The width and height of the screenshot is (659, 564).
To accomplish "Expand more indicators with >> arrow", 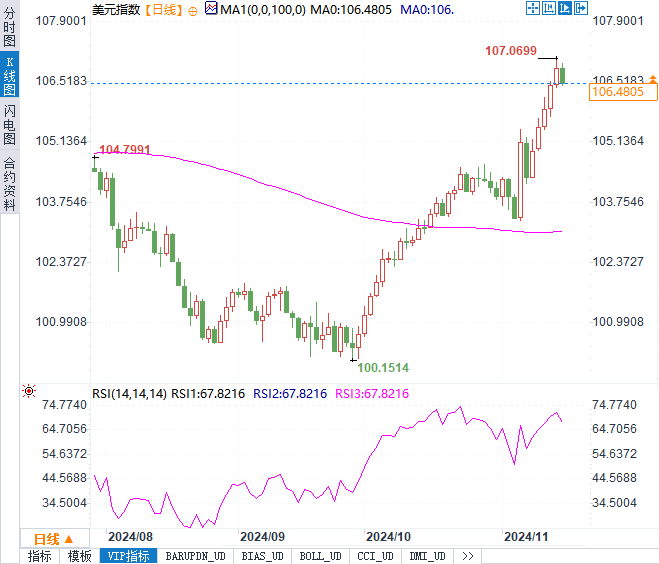I will coord(467,556).
